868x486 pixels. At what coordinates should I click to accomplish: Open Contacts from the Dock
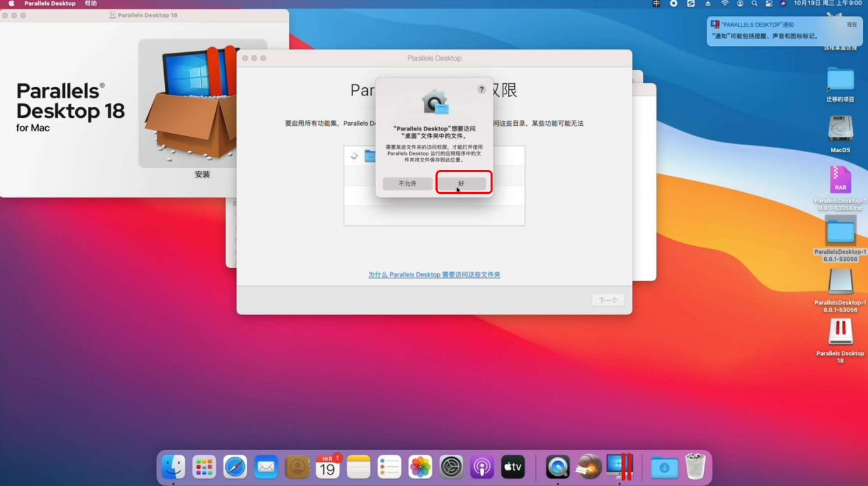(x=297, y=468)
